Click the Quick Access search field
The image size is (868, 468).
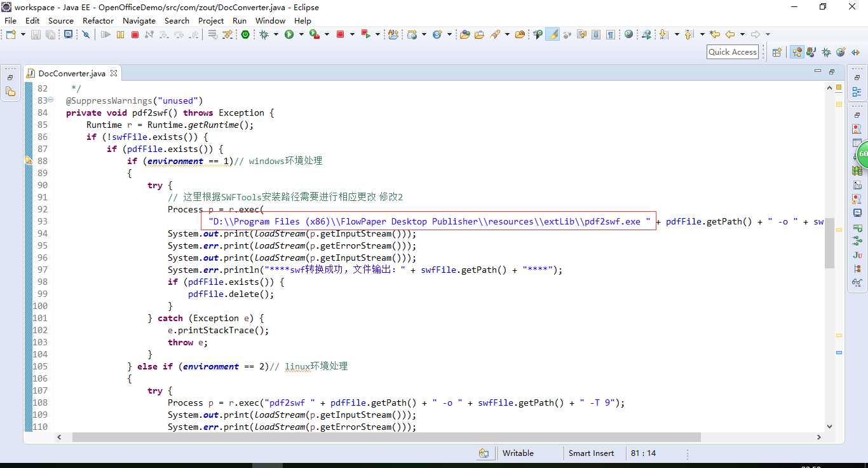[x=733, y=52]
